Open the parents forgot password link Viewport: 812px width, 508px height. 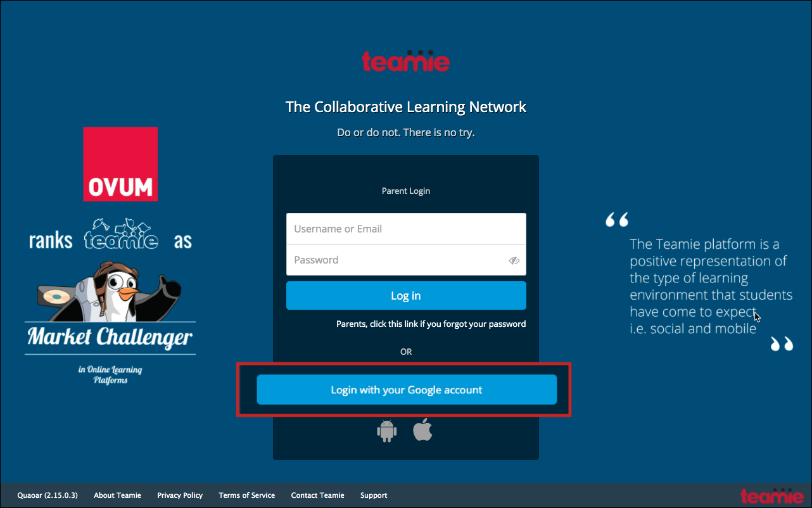point(431,324)
